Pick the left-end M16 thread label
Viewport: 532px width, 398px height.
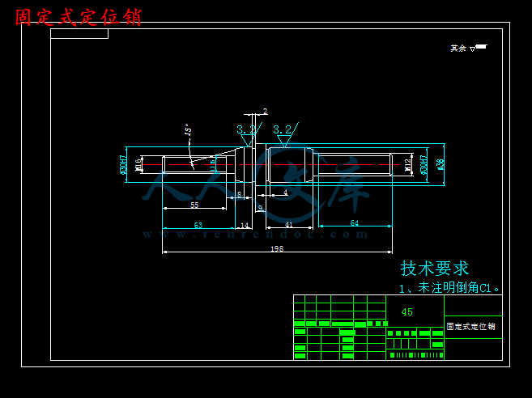click(x=138, y=165)
